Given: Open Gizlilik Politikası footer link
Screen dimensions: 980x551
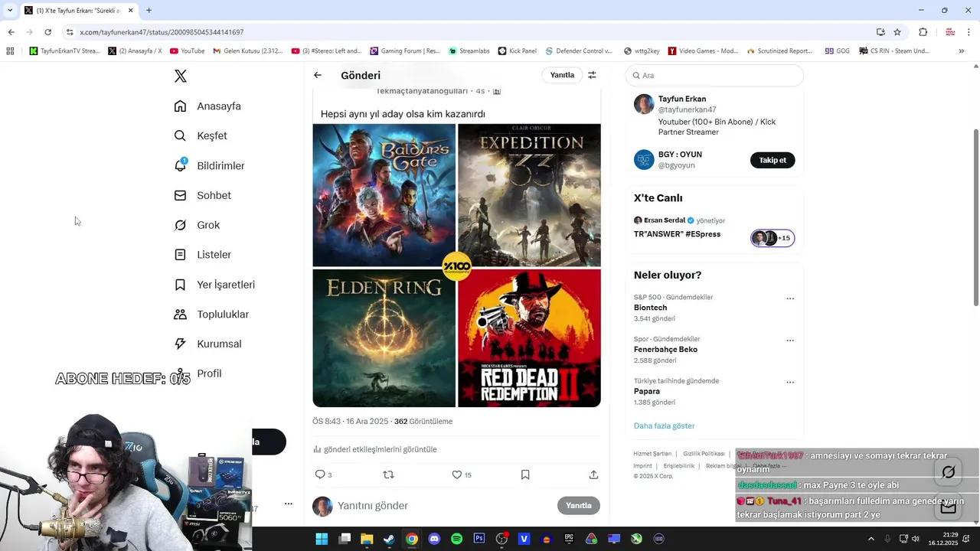Looking at the screenshot, I should tap(704, 454).
